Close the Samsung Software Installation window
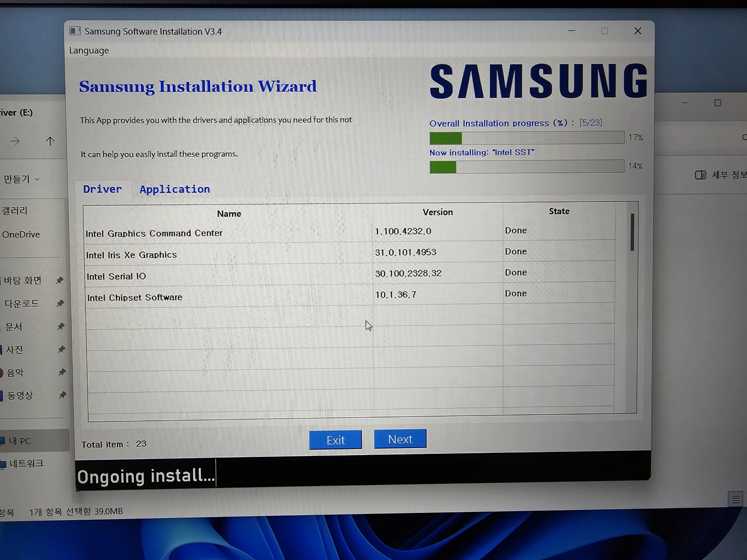747x560 pixels. coord(638,31)
